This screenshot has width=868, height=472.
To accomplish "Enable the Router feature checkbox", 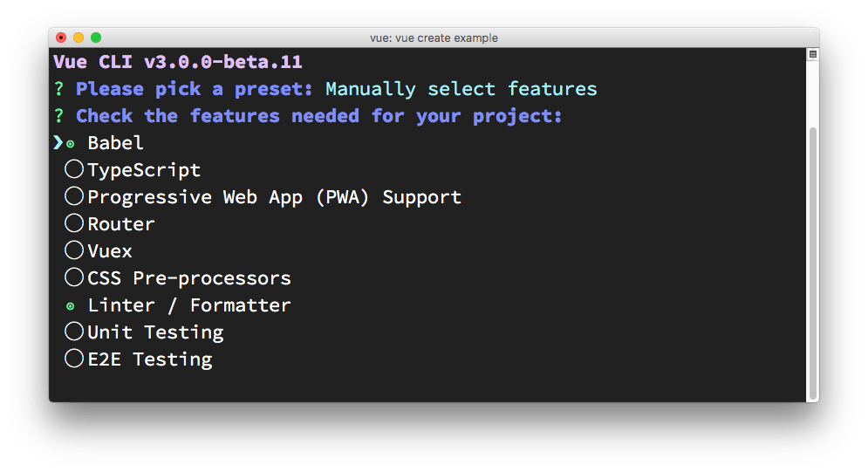I will [x=74, y=223].
